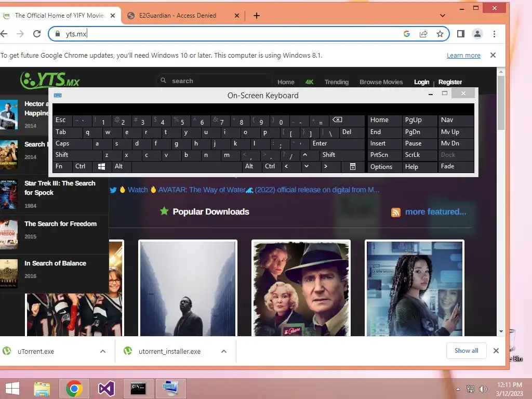Toggle the Caps key on On-Screen Keyboard
Viewport: 532px width, 399px height.
[x=72, y=143]
